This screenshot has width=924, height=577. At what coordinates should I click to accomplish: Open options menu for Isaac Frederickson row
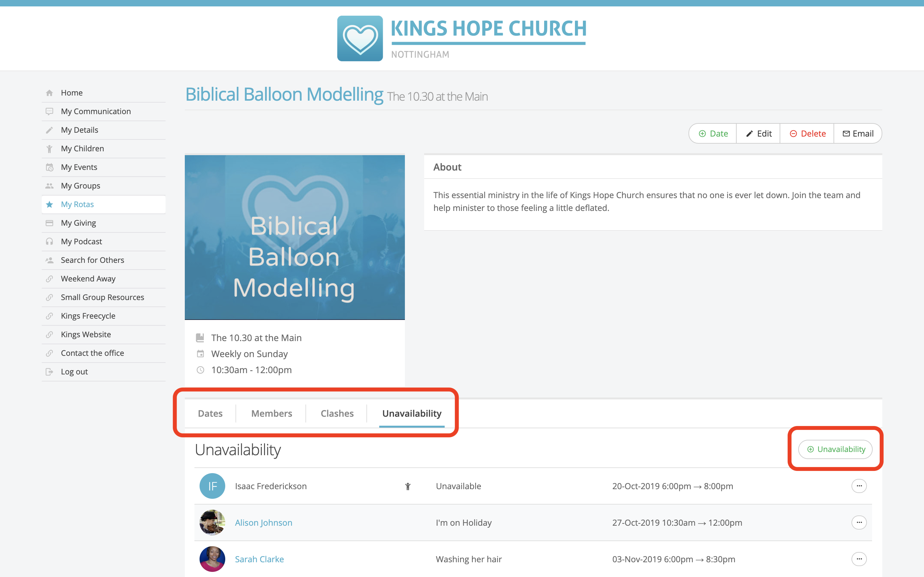pyautogui.click(x=859, y=486)
